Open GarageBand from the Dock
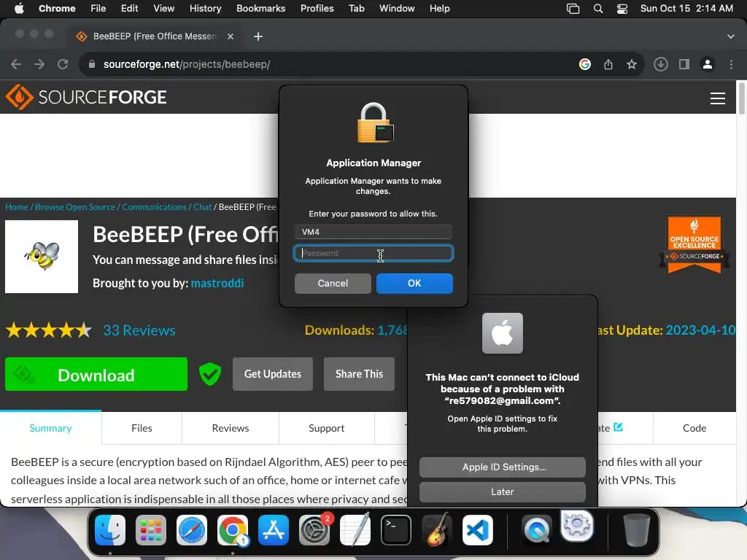The height and width of the screenshot is (560, 747). click(437, 530)
